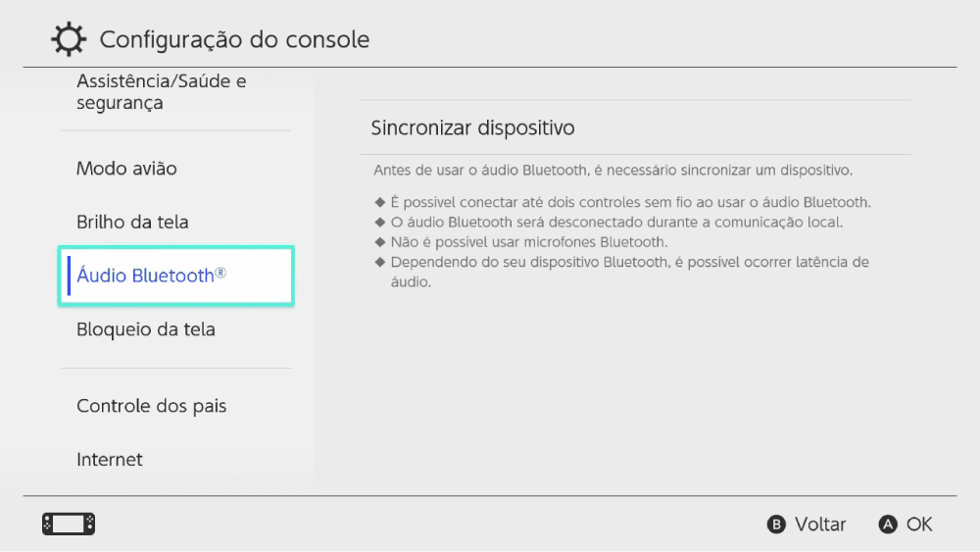This screenshot has width=980, height=552.
Task: Open Controle dos pais
Action: click(x=152, y=406)
